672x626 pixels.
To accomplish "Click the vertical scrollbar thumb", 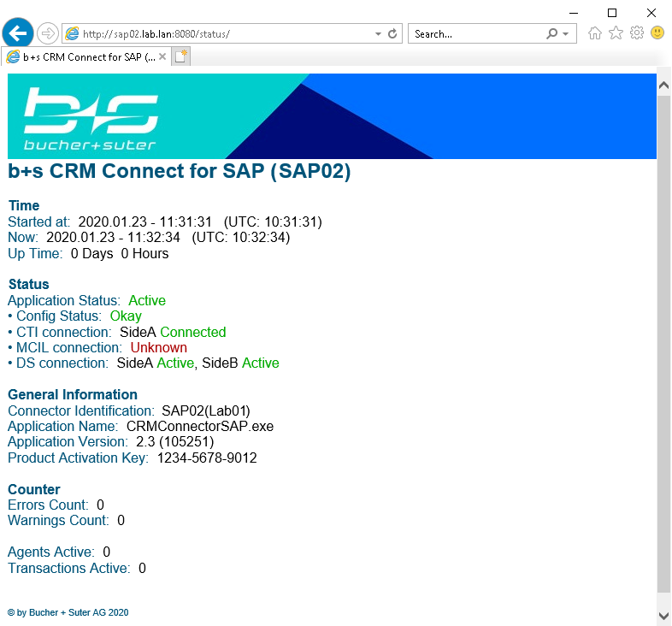I will pos(663,344).
